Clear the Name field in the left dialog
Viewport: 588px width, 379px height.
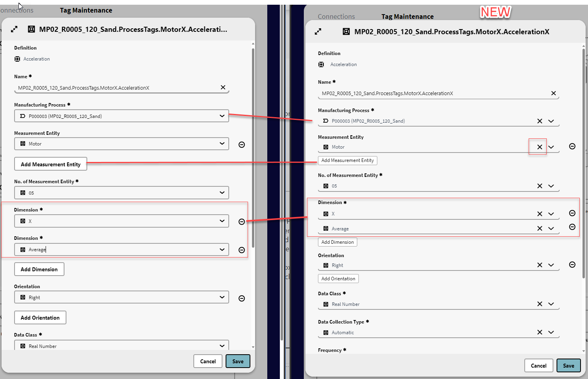point(223,87)
